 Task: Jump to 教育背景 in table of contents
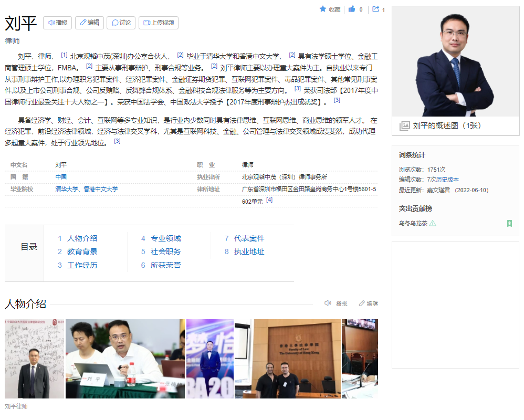(82, 251)
